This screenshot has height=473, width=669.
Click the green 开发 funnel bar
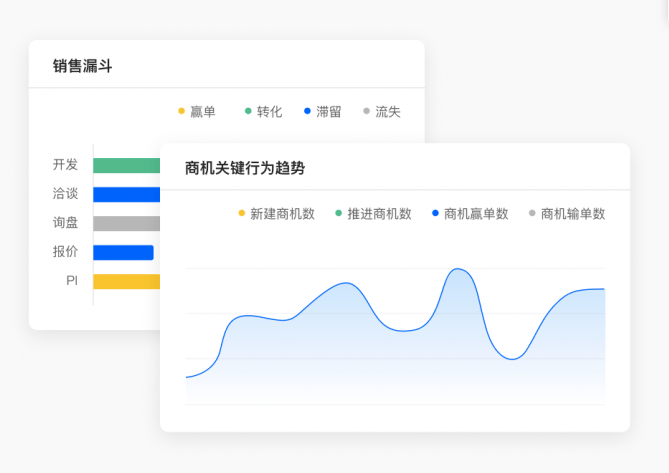click(126, 165)
